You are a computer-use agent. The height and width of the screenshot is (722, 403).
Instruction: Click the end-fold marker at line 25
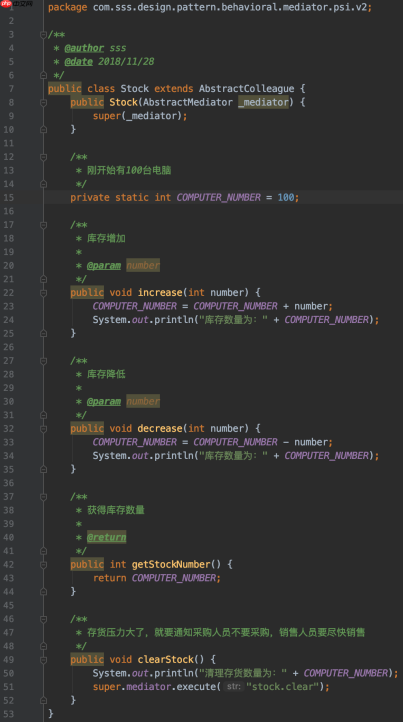tap(43, 333)
